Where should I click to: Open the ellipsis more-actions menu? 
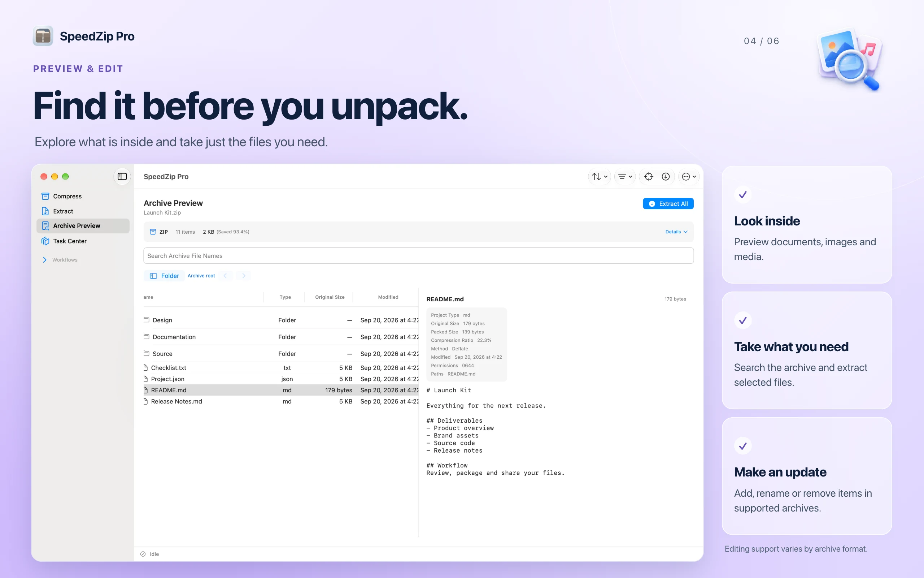[x=689, y=177]
